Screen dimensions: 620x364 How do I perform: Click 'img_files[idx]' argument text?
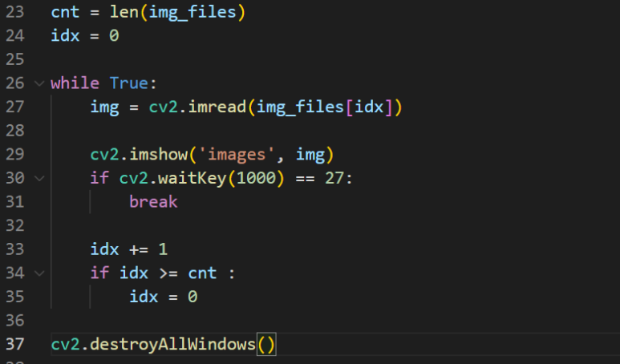(x=325, y=107)
